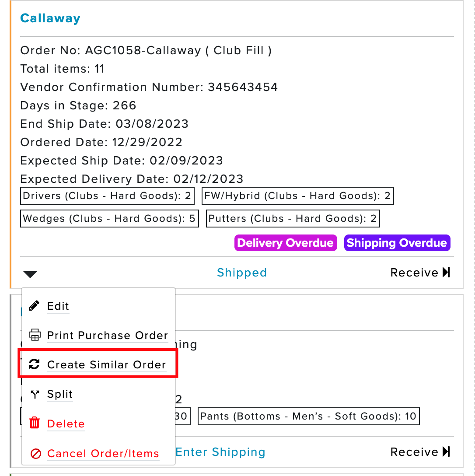Viewport: 475px width, 476px height.
Task: Click the Shipping Overdue purple badge
Action: tap(397, 243)
